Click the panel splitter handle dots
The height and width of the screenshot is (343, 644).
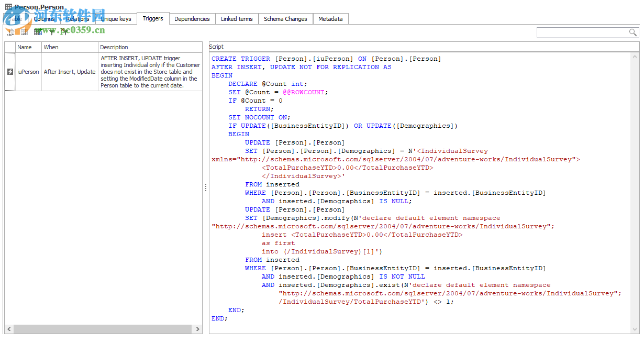coord(205,187)
